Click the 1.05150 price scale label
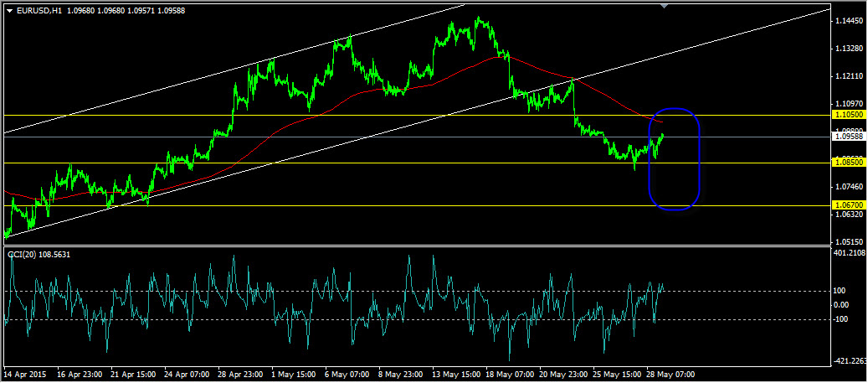Image resolution: width=868 pixels, height=383 pixels. 848,242
